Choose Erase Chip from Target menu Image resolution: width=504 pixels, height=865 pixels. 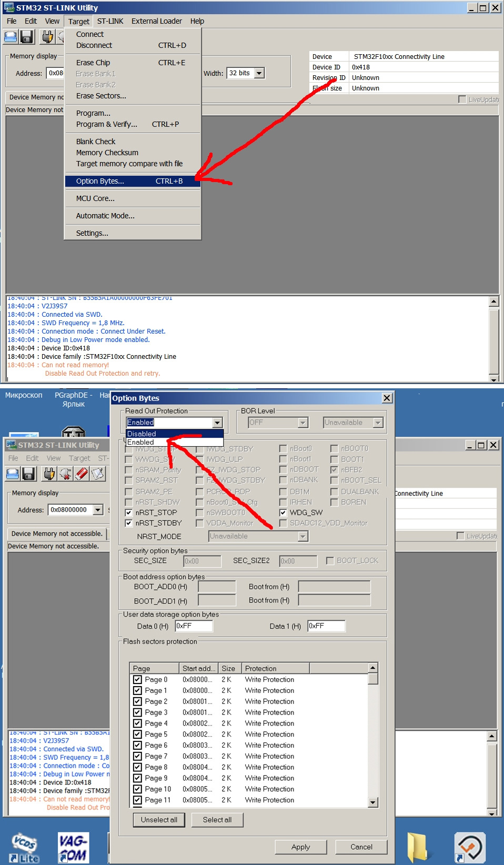point(133,63)
